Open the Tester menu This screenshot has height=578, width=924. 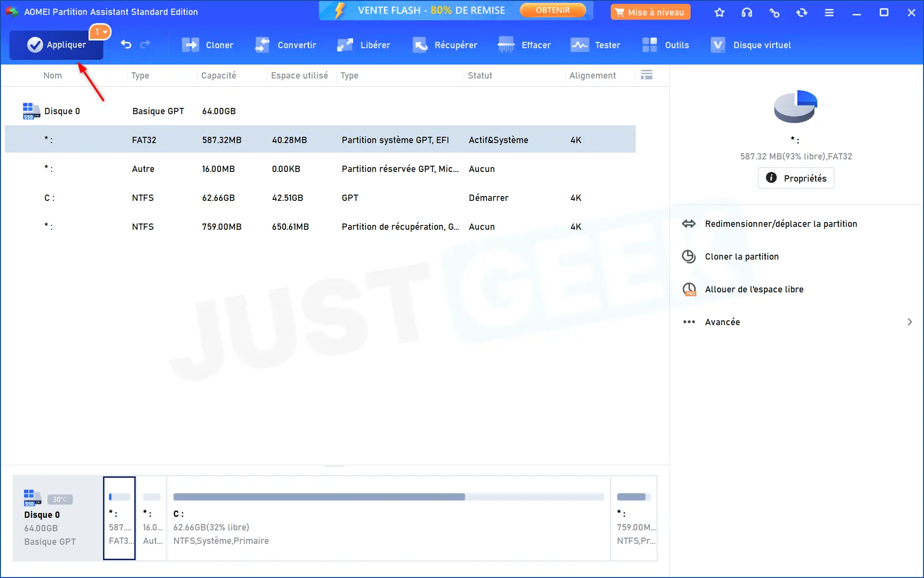pyautogui.click(x=595, y=45)
